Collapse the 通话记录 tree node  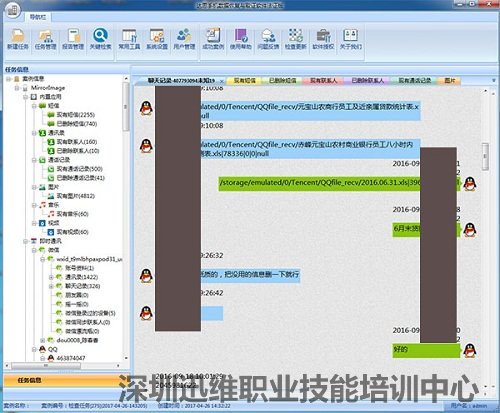pos(34,160)
